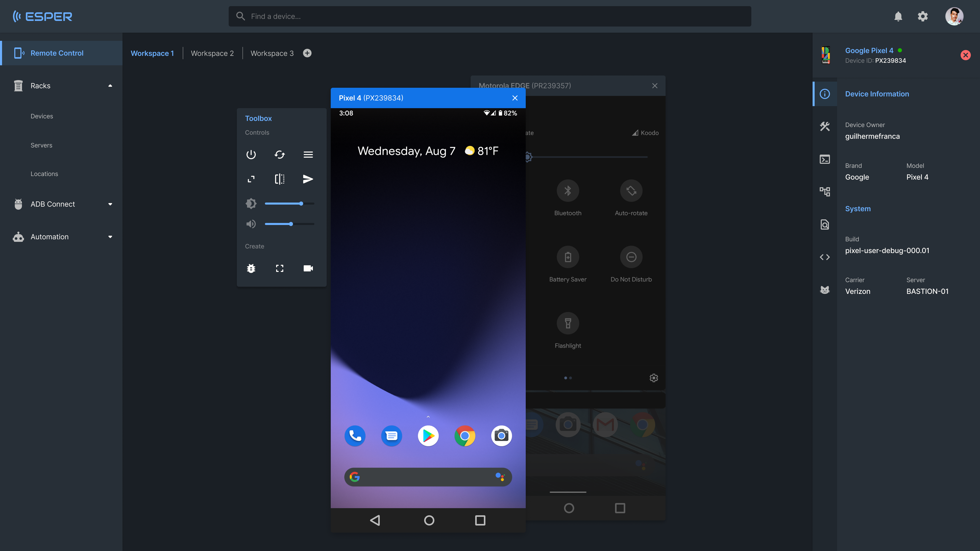The height and width of the screenshot is (551, 980).
Task: Open Camera app on Pixel 4 screen
Action: point(501,436)
